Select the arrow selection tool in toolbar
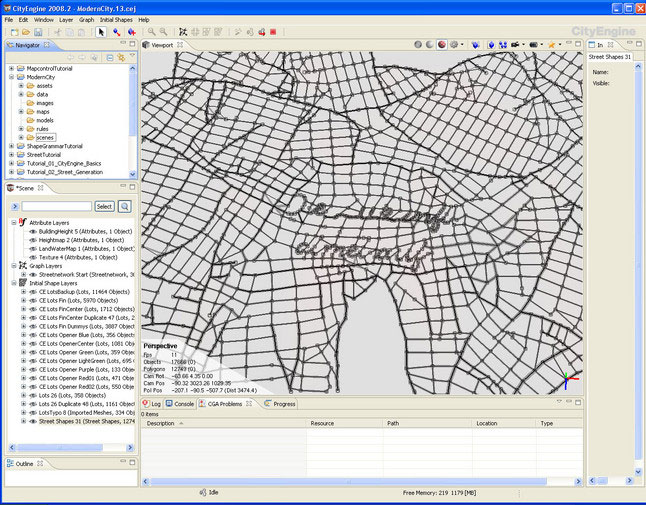Viewport: 646px width, 505px height. [x=101, y=32]
